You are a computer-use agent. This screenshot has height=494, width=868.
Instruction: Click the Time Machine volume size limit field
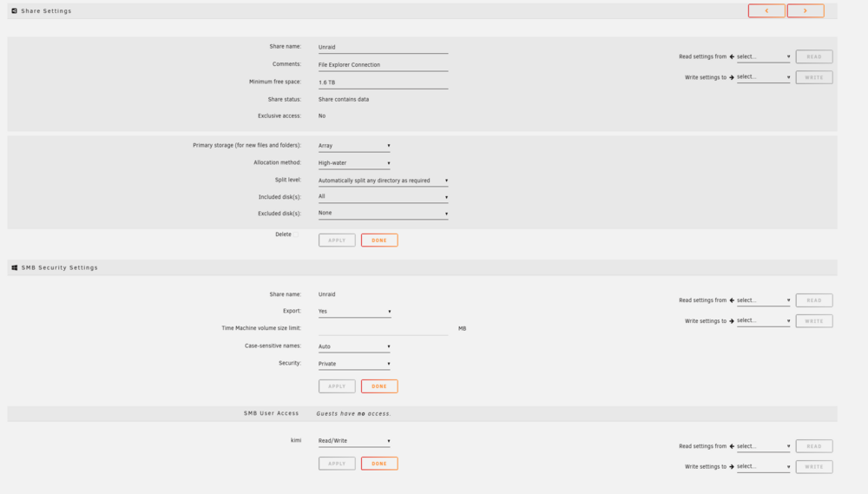click(383, 328)
